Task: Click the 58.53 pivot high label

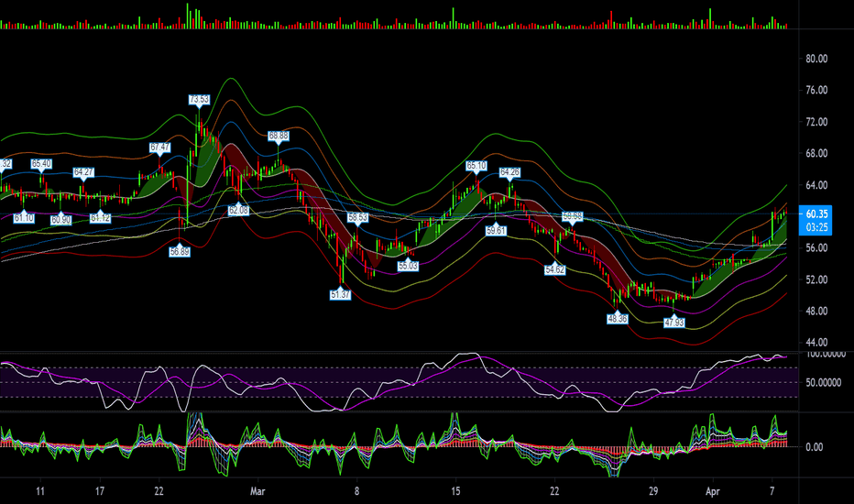Action: coord(357,217)
